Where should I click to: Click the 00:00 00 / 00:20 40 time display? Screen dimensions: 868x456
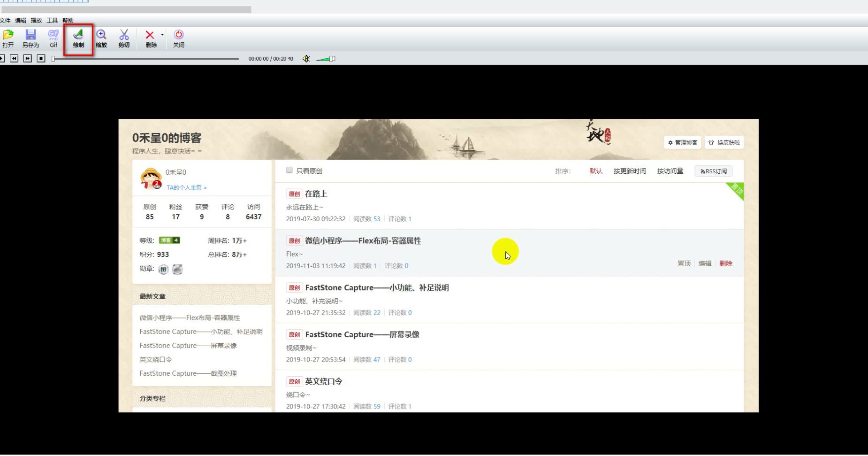point(271,59)
